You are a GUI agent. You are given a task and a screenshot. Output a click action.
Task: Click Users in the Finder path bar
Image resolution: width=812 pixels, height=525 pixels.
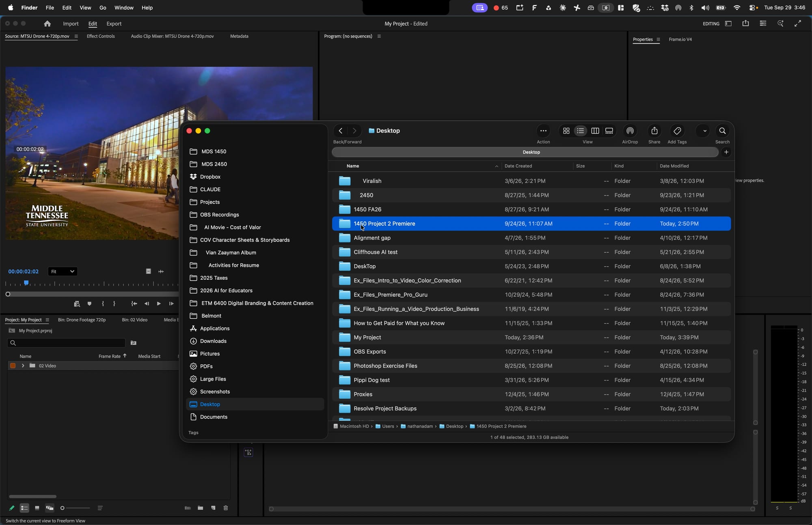tap(384, 426)
